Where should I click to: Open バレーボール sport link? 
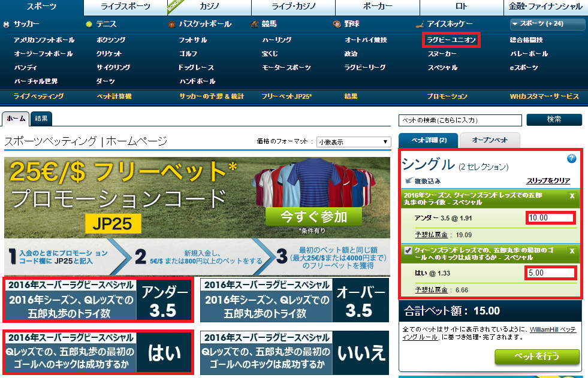point(529,53)
